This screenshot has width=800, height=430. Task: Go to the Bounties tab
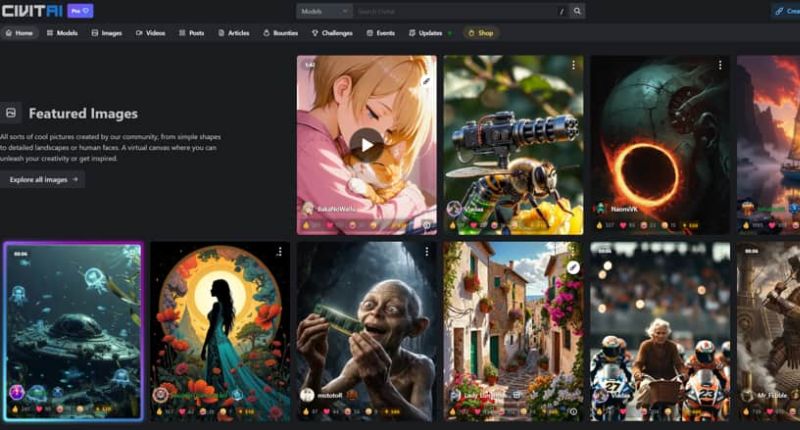280,33
